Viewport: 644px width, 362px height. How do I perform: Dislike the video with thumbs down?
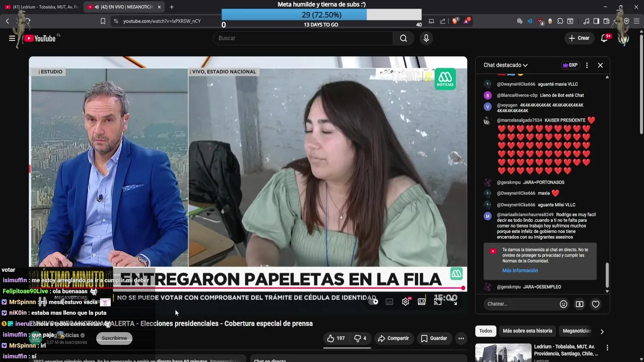360,338
